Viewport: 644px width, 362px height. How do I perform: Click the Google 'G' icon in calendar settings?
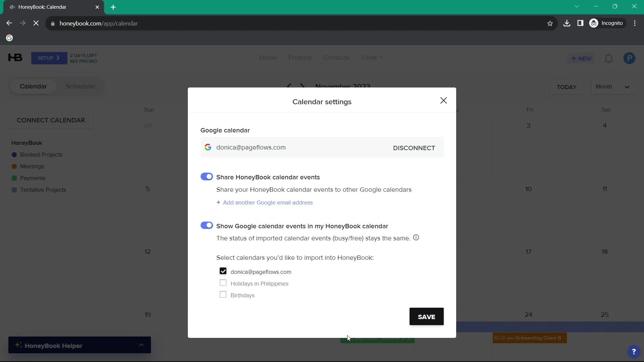point(208,147)
